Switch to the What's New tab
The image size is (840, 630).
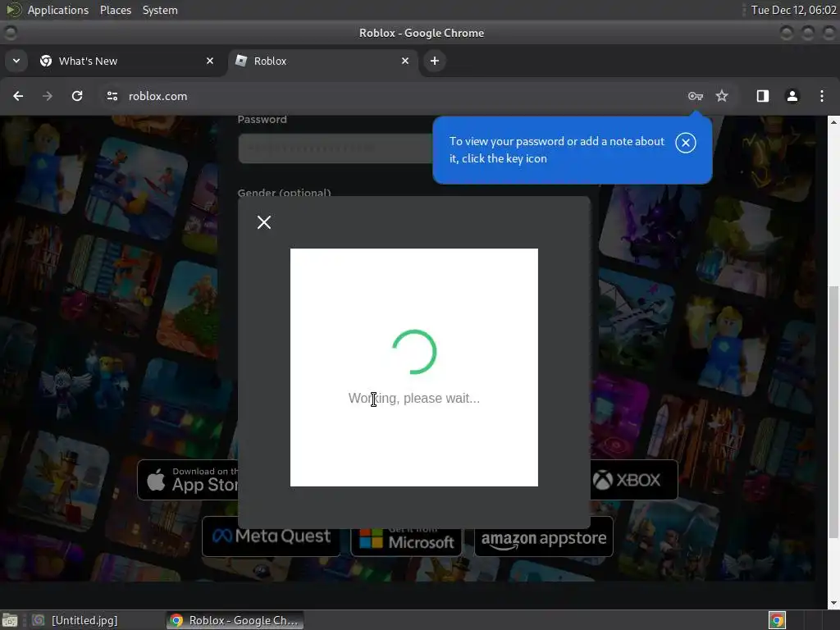coord(126,61)
